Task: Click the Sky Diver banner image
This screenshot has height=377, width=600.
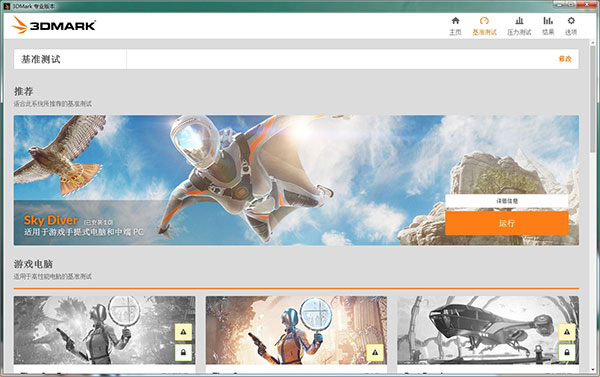Action: (296, 180)
